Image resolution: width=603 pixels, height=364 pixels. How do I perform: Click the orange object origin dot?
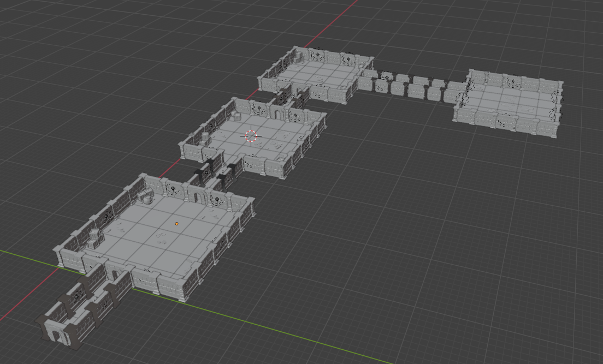pos(176,223)
